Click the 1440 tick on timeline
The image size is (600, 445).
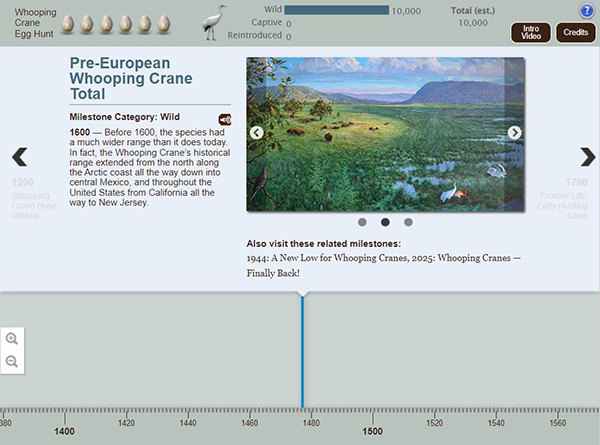188,423
